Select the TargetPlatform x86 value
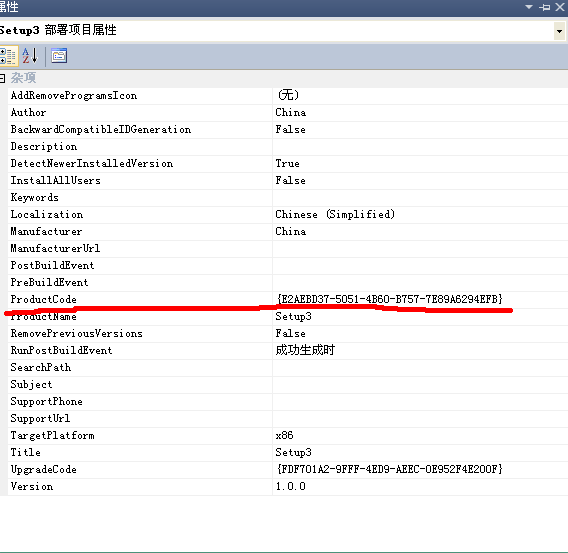The image size is (568, 553). [x=284, y=435]
